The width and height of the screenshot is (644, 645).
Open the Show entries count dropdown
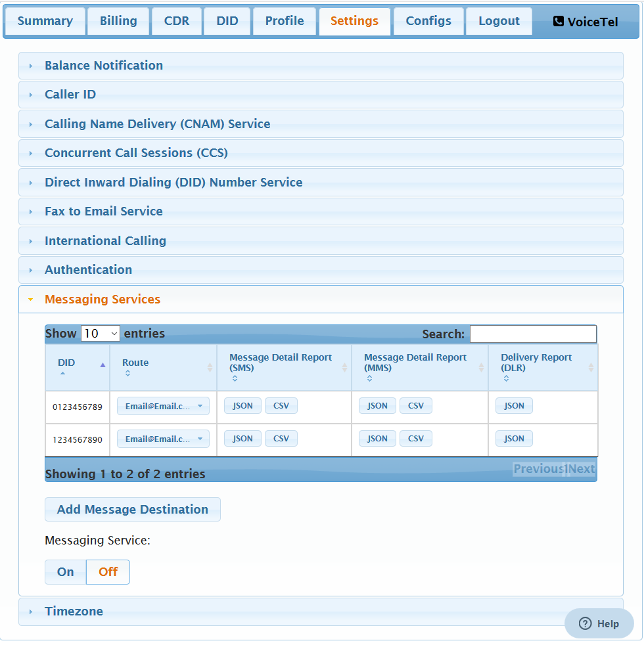[101, 334]
